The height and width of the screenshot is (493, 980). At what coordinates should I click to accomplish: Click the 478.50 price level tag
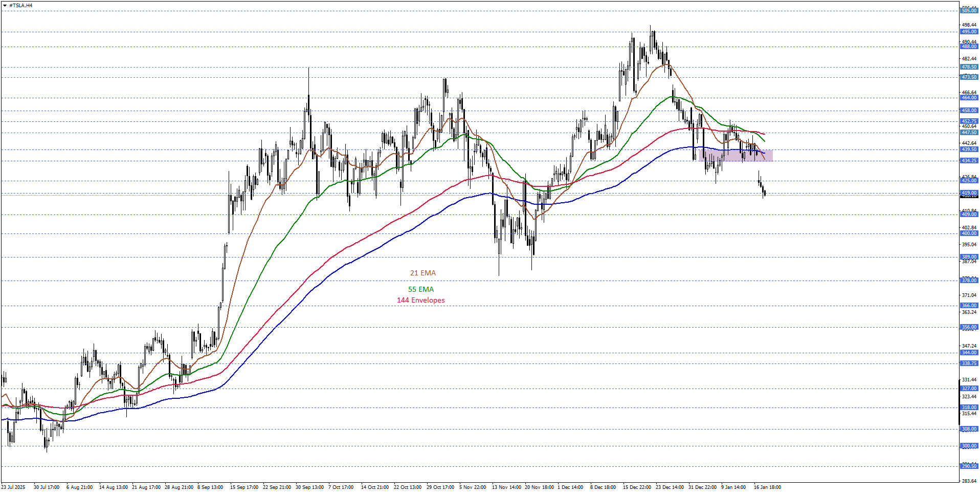pyautogui.click(x=969, y=67)
